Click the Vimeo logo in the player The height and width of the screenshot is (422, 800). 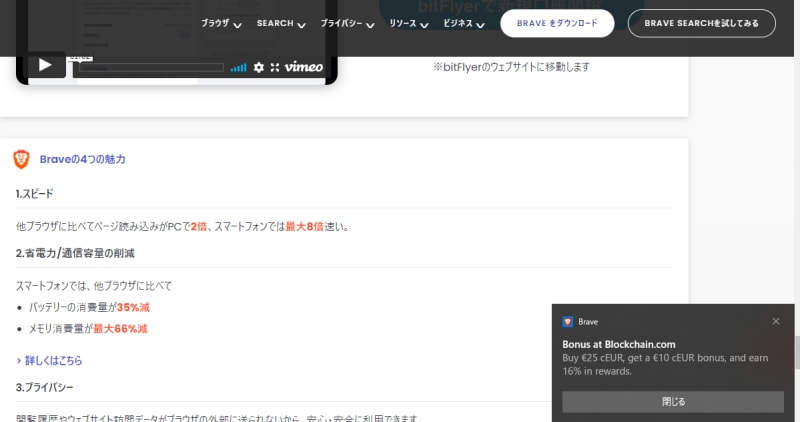click(x=304, y=68)
